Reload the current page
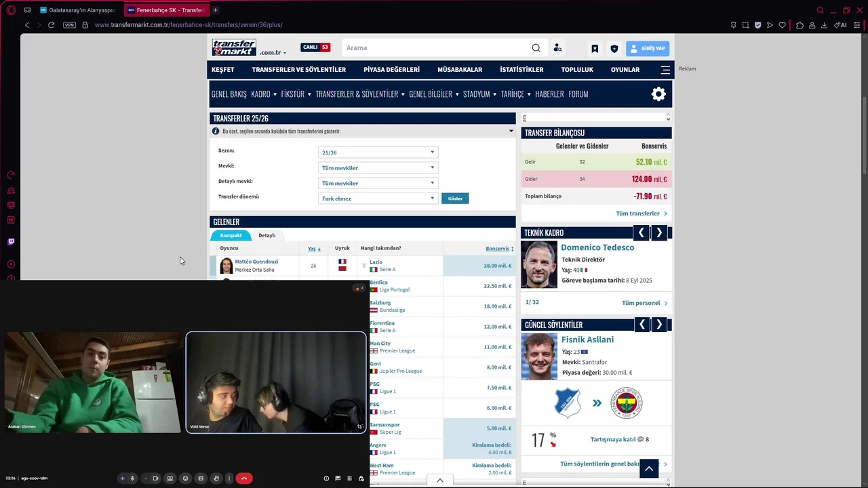 [x=51, y=25]
